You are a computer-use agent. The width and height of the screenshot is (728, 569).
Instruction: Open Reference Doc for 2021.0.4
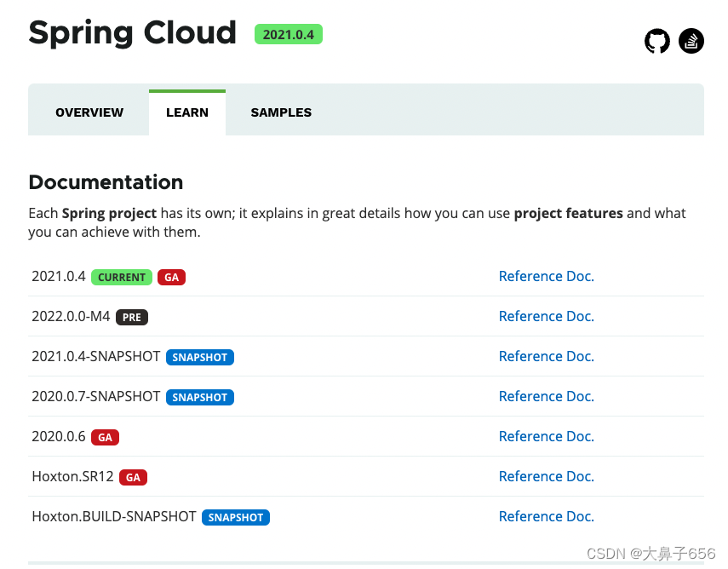(546, 276)
